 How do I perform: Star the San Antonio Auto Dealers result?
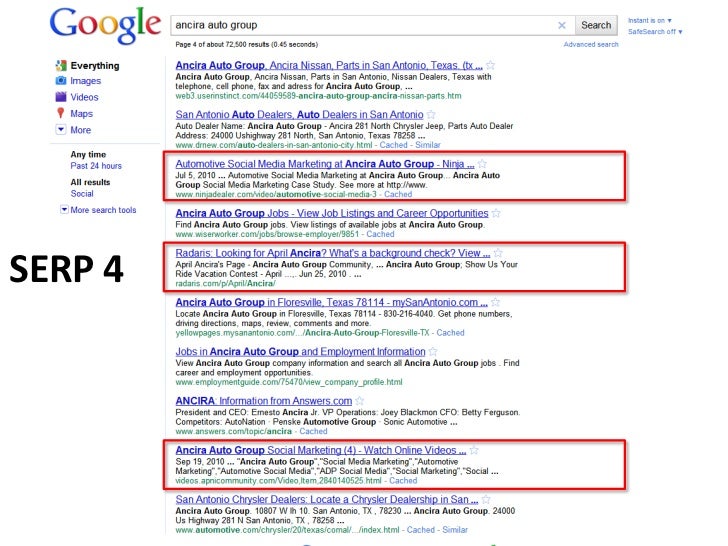pos(431,115)
